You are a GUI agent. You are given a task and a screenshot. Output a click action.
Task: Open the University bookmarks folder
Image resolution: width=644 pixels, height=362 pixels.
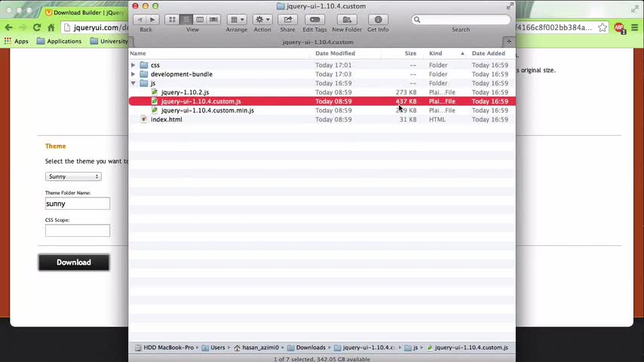tap(109, 41)
